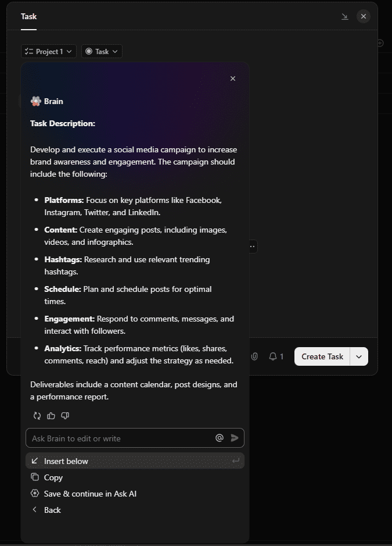Choose Save & continue in Ask AI
This screenshot has width=392, height=546.
[89, 493]
